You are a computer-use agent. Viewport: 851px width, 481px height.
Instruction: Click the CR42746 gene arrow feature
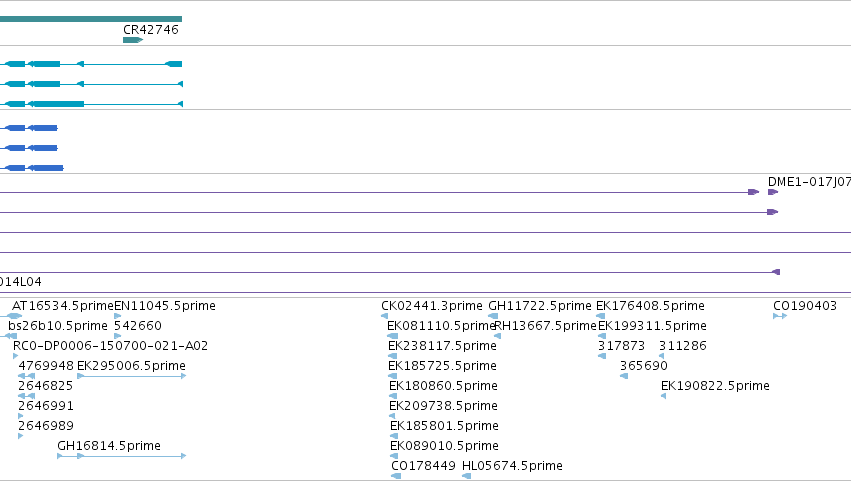click(133, 40)
